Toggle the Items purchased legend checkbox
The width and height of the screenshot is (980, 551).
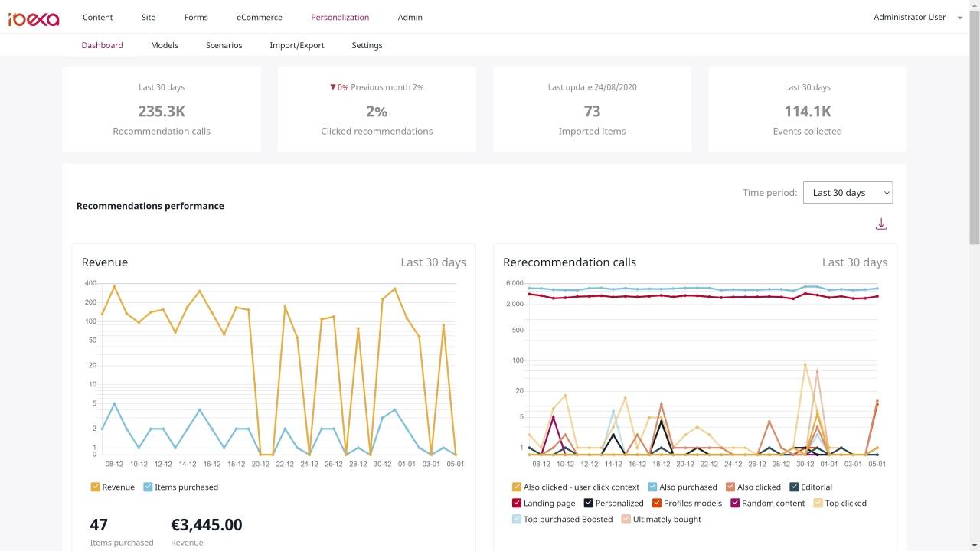[x=148, y=487]
